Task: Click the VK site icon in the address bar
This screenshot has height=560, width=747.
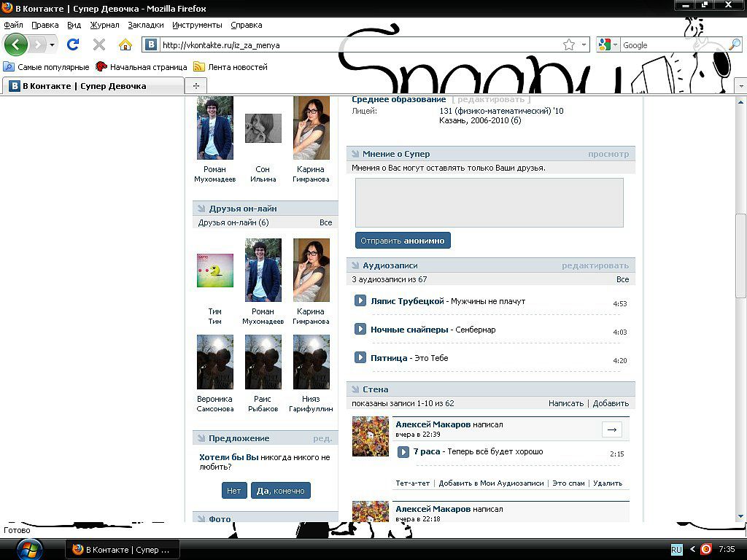Action: point(151,44)
